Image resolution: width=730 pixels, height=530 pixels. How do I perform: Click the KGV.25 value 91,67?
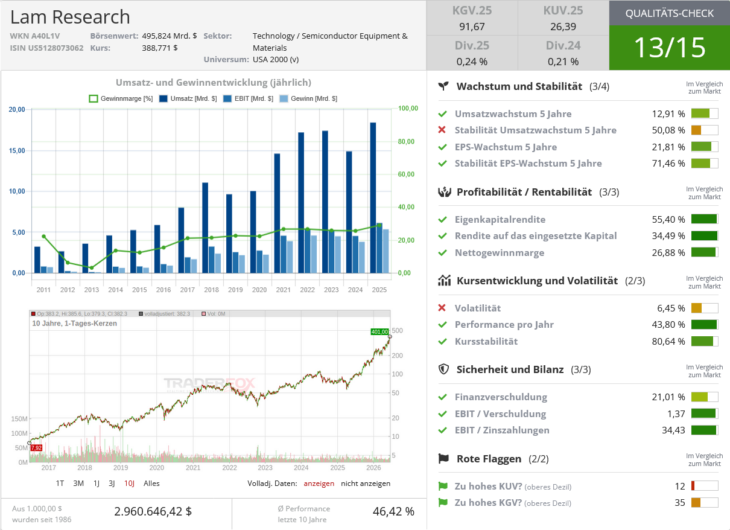(x=472, y=27)
